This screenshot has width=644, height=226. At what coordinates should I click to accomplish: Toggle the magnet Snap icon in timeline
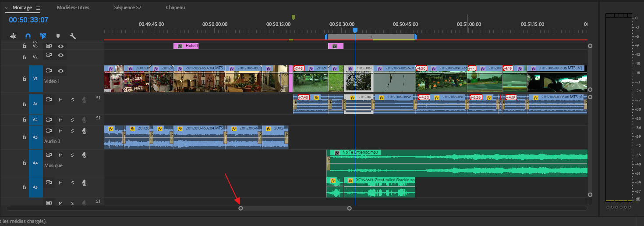[x=28, y=36]
